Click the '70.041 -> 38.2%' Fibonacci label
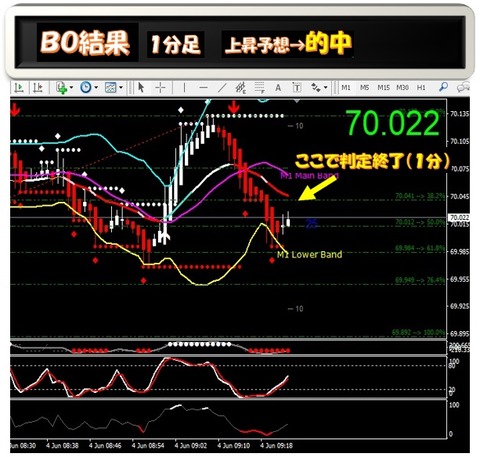This screenshot has width=480, height=457. [420, 196]
